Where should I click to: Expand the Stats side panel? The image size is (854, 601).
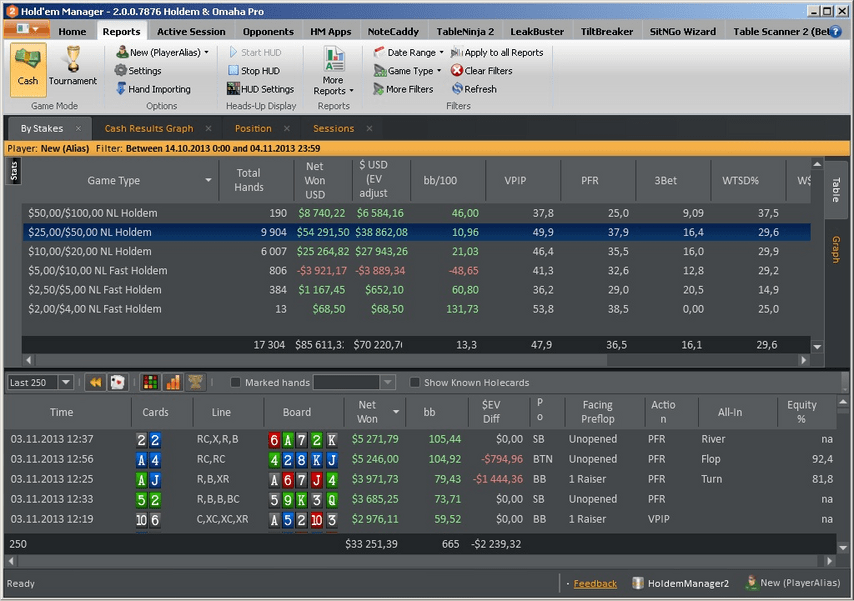point(14,171)
